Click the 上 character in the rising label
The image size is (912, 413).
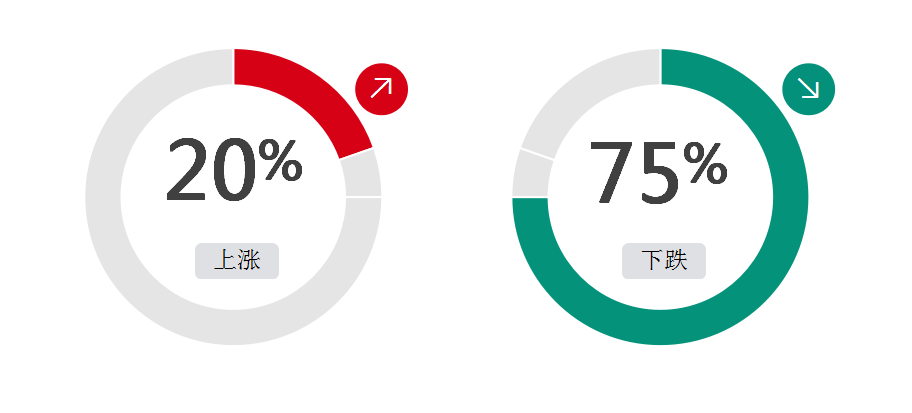225,261
